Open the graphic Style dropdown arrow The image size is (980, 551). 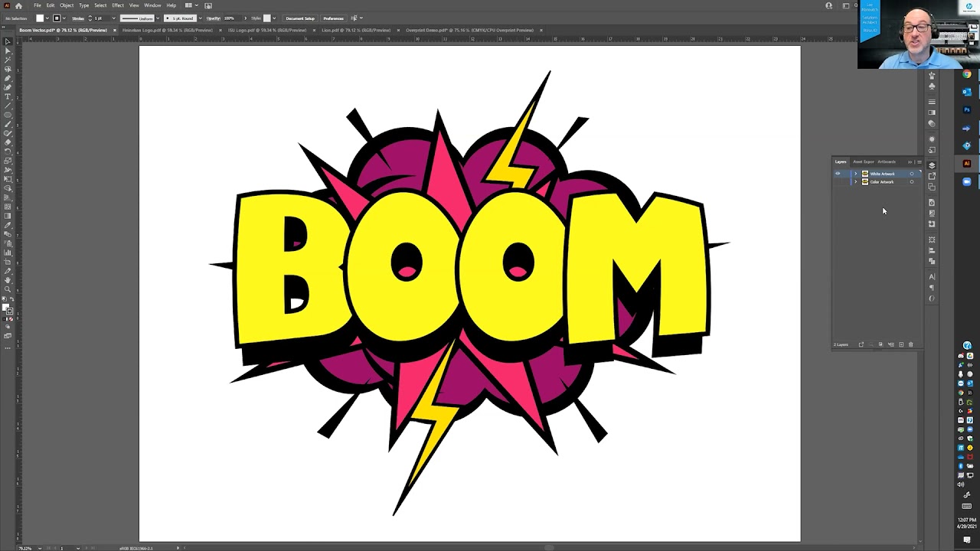point(274,18)
